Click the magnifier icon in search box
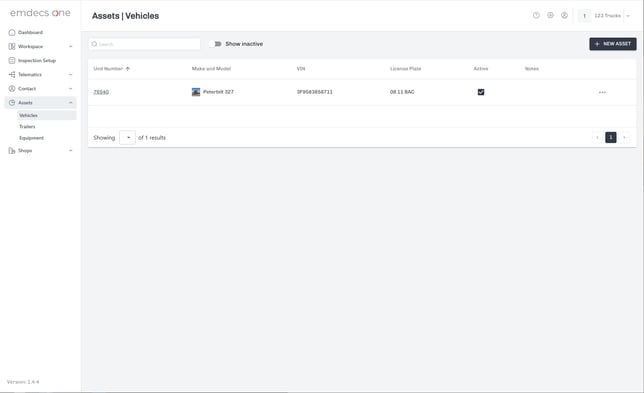The image size is (644, 393). [x=94, y=44]
